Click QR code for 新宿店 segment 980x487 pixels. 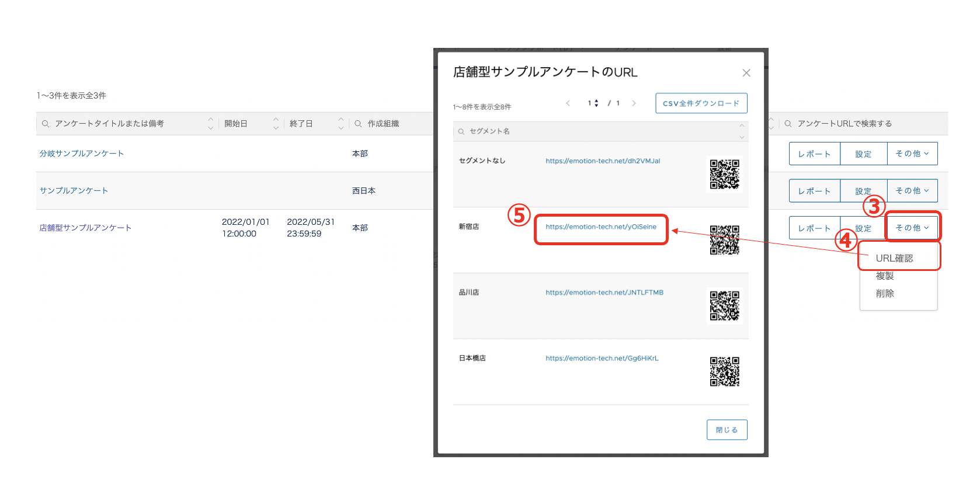[724, 240]
